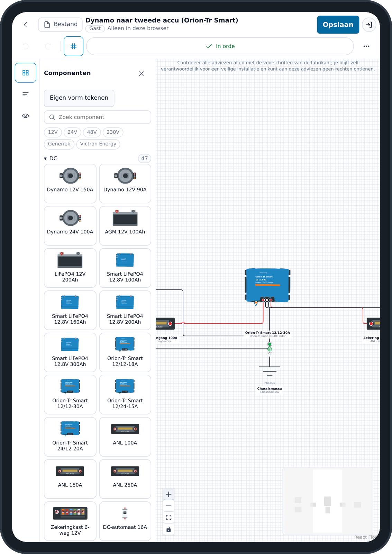This screenshot has height=554, width=392.
Task: Open the list view sidebar icon
Action: (26, 94)
